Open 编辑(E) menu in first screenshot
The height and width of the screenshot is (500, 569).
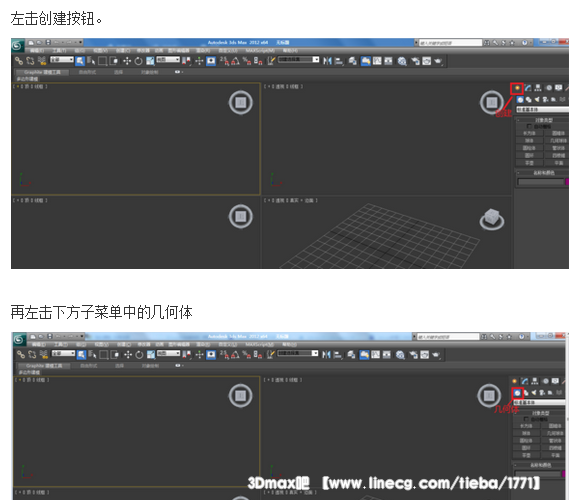(x=37, y=50)
